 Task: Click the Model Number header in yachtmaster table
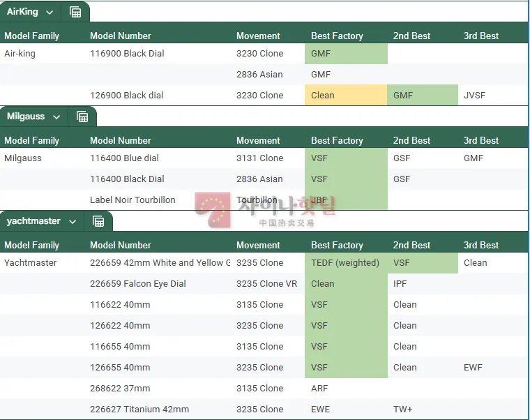point(121,245)
